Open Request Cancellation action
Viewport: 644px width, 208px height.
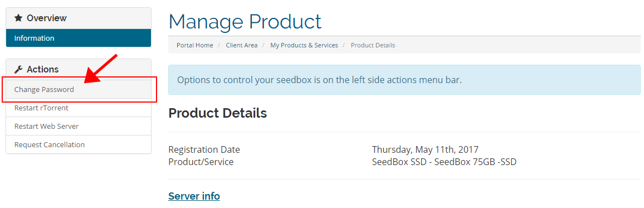79,144
